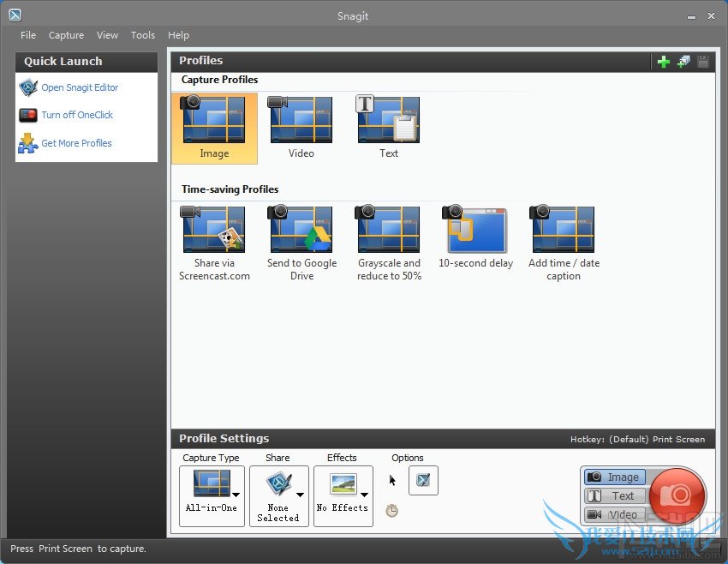The image size is (728, 564).
Task: Click the timer delay icon under Options
Action: 391,510
